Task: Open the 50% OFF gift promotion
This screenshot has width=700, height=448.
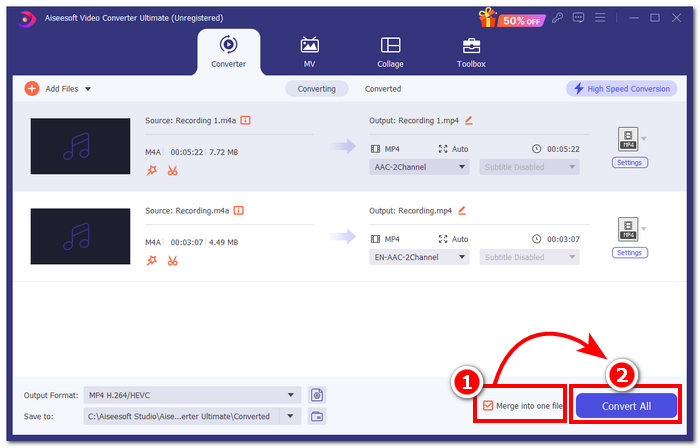Action: click(512, 18)
